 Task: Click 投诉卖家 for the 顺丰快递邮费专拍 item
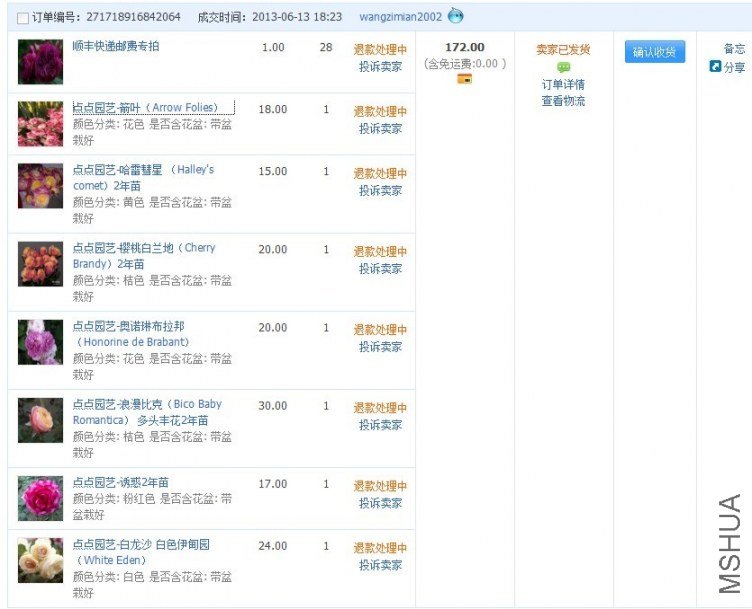tap(380, 67)
